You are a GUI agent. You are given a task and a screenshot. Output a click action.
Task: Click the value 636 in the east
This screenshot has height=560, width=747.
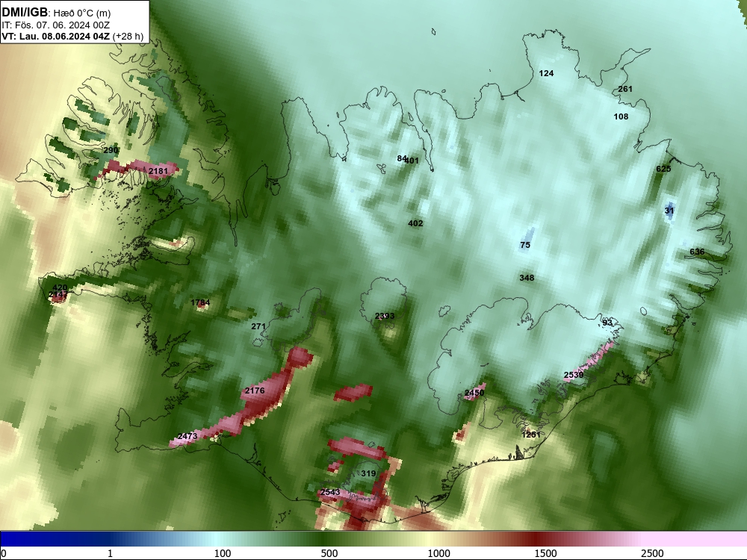[x=697, y=252]
